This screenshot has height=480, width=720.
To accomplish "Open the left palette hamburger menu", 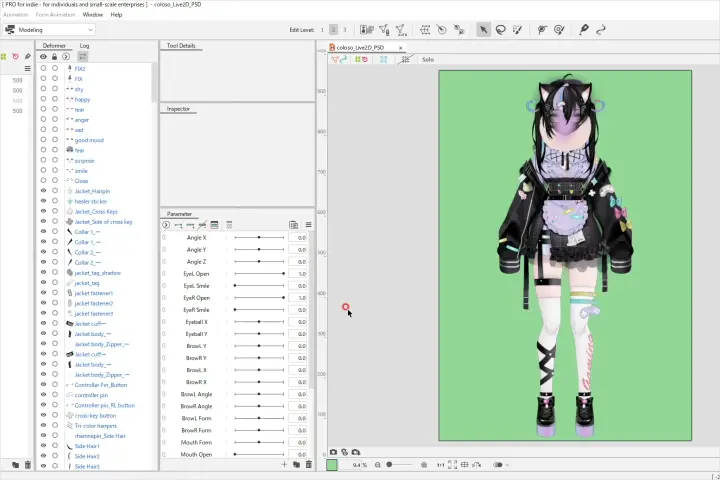I will pyautogui.click(x=28, y=68).
